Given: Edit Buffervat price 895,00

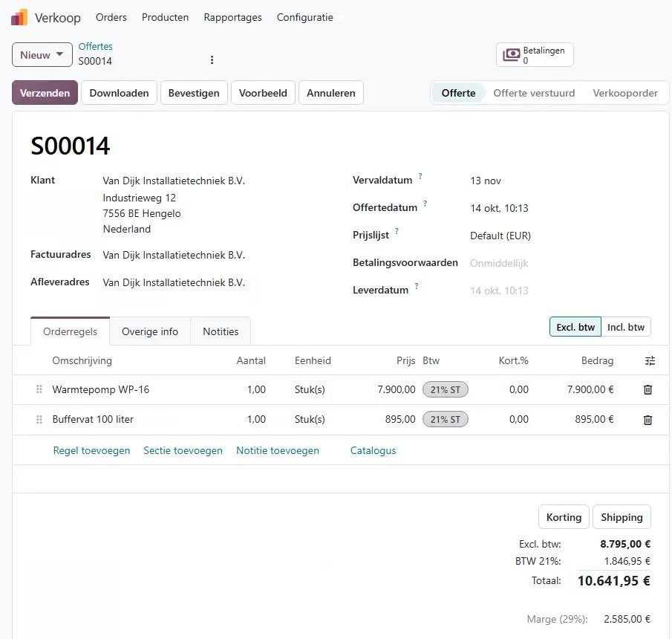Looking at the screenshot, I should tap(399, 419).
